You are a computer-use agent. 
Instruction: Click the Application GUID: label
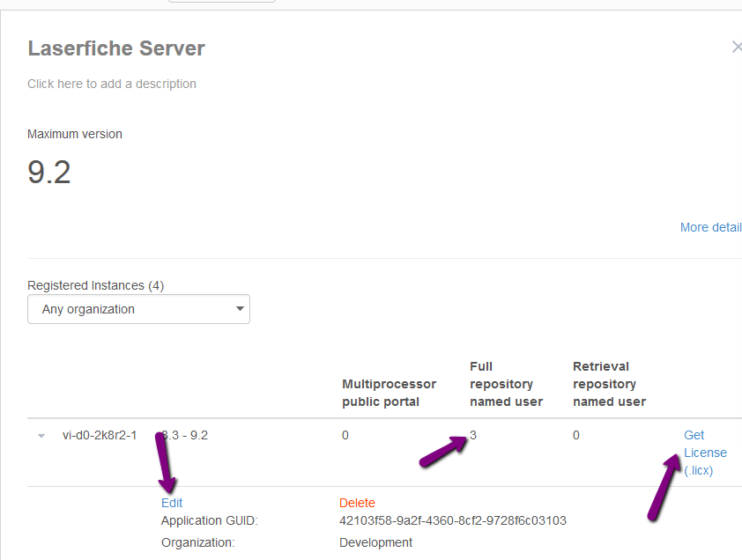click(210, 520)
